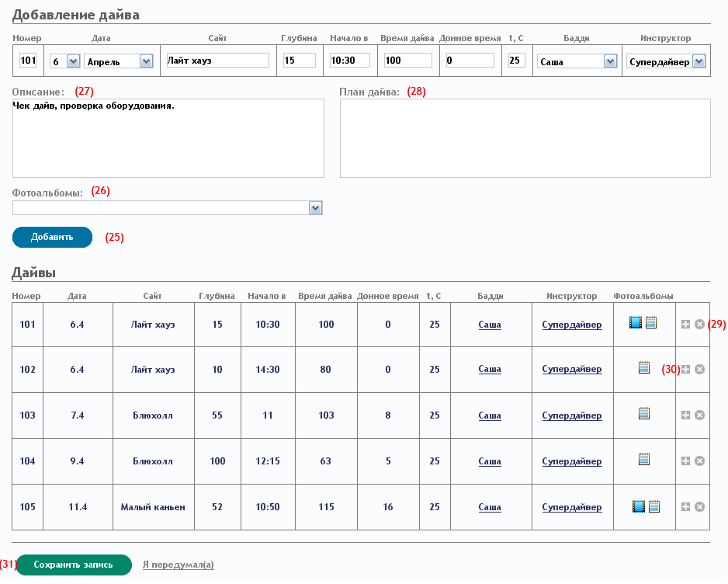This screenshot has height=584, width=728.
Task: Open notes icon for dive 105
Action: click(x=654, y=506)
